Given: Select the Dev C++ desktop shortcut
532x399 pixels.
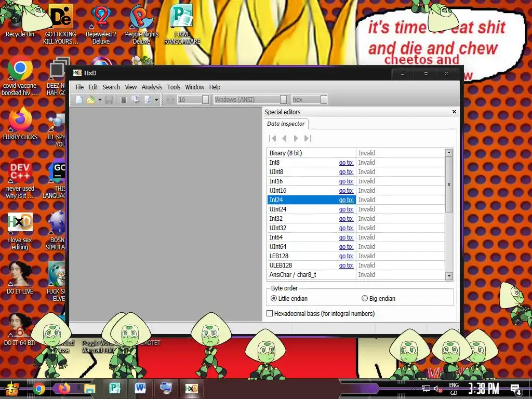Looking at the screenshot, I should [20, 179].
